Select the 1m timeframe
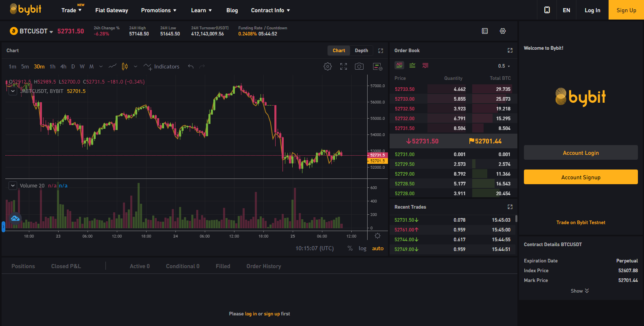The image size is (644, 326). (x=13, y=66)
